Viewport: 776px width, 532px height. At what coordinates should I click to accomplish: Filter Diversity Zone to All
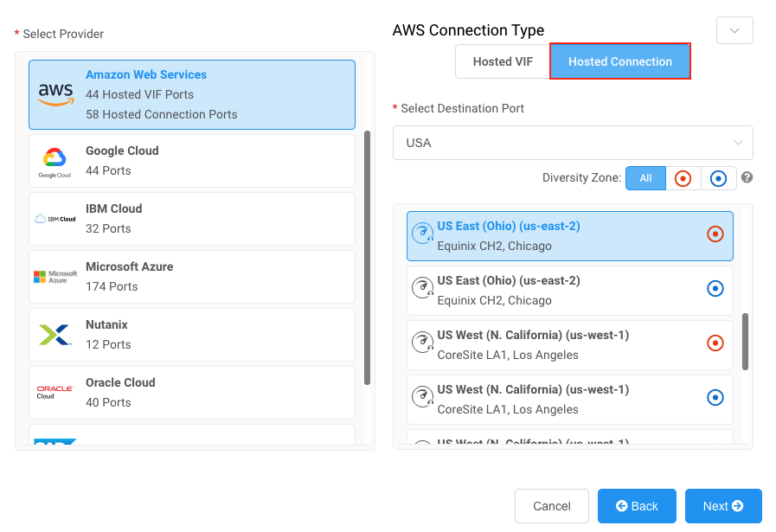[645, 178]
